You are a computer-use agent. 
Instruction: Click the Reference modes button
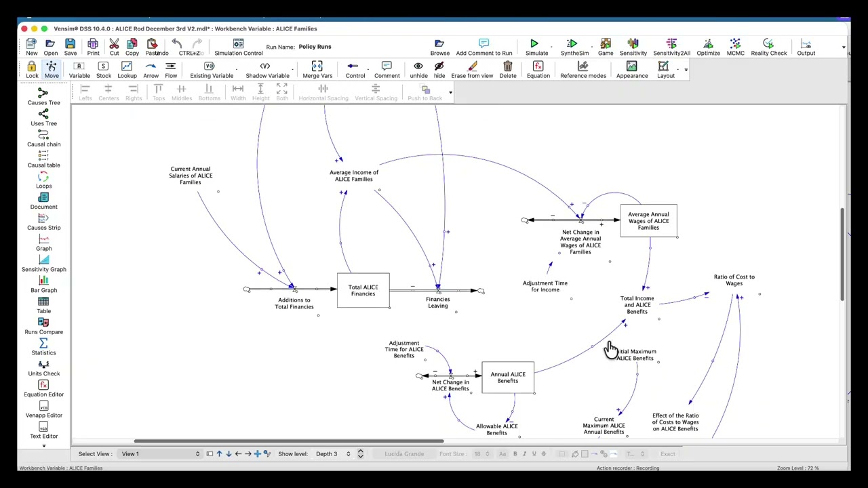(583, 70)
